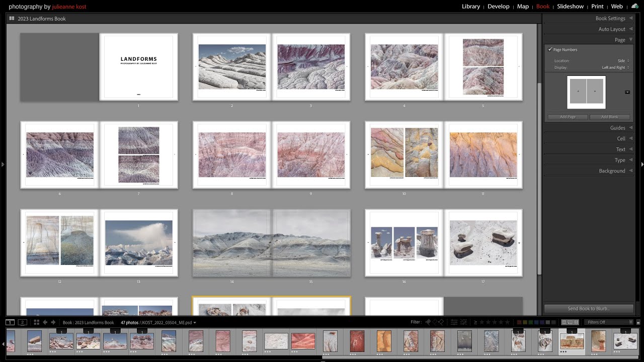Filter by yellow color label
The width and height of the screenshot is (644, 362).
click(525, 322)
